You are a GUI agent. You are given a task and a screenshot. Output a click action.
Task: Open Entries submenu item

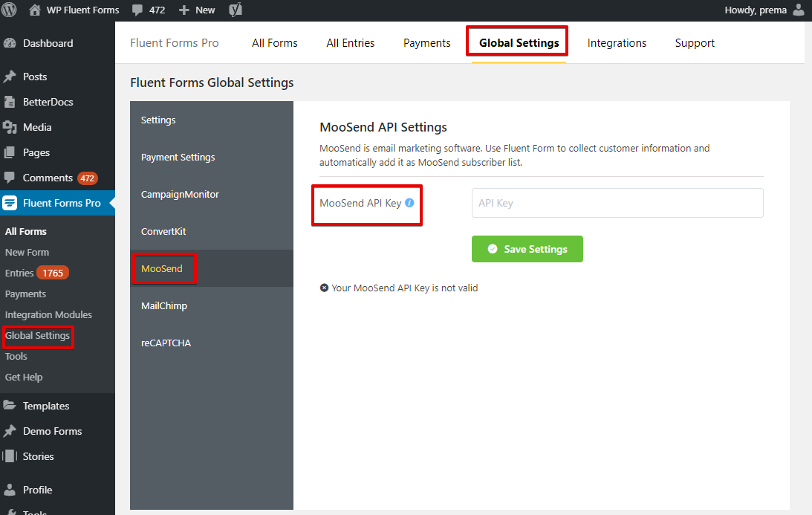(x=19, y=273)
